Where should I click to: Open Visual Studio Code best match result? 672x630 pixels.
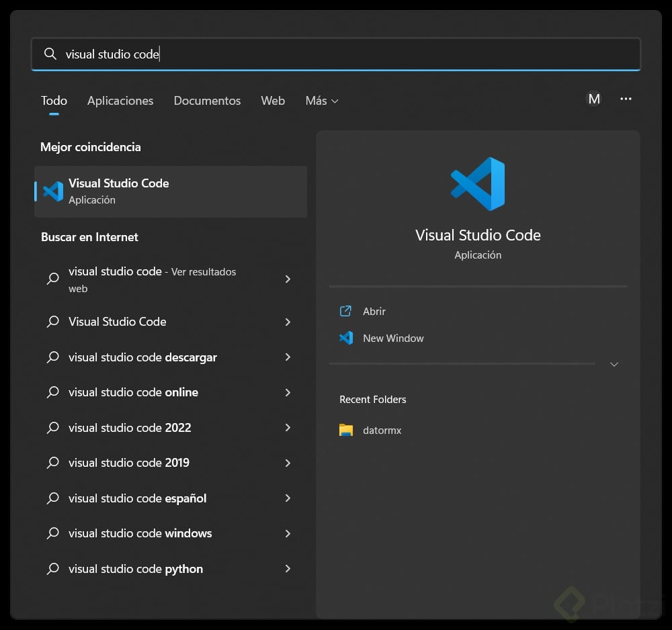click(x=171, y=191)
